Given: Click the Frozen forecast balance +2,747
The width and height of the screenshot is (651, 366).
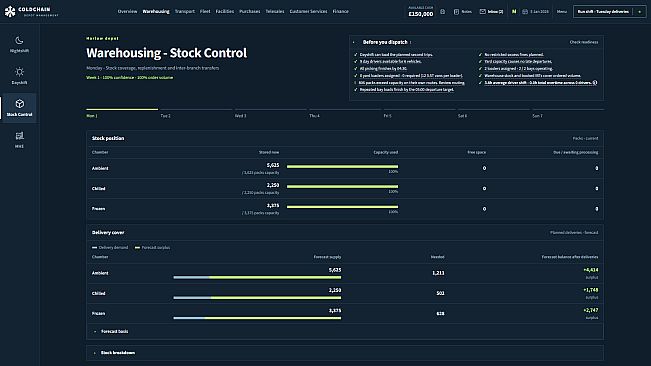Looking at the screenshot, I should point(591,310).
